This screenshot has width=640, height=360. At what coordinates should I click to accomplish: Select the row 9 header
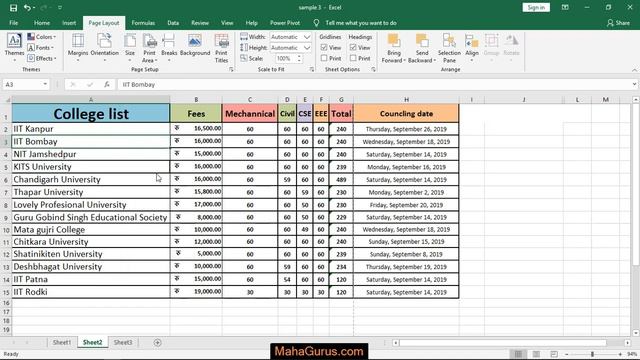tap(6, 218)
